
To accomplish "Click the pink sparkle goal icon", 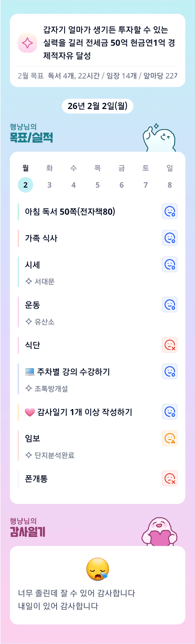I will point(27,43).
